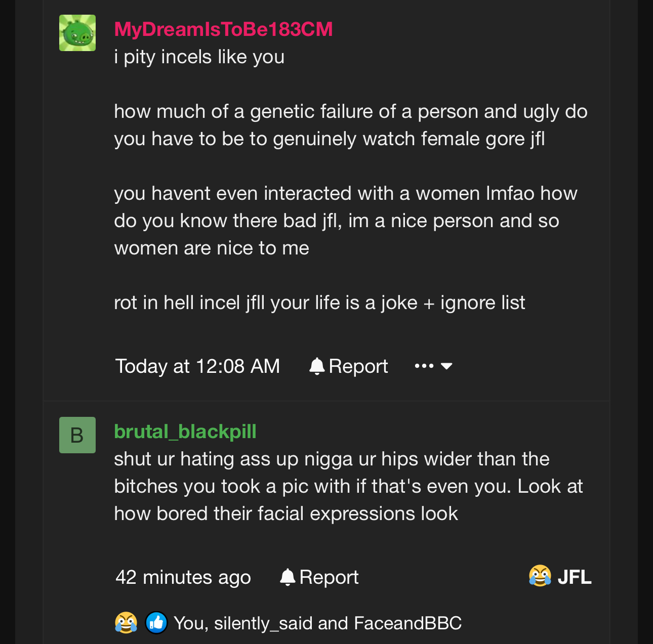Click the three-dots more options icon

point(424,366)
